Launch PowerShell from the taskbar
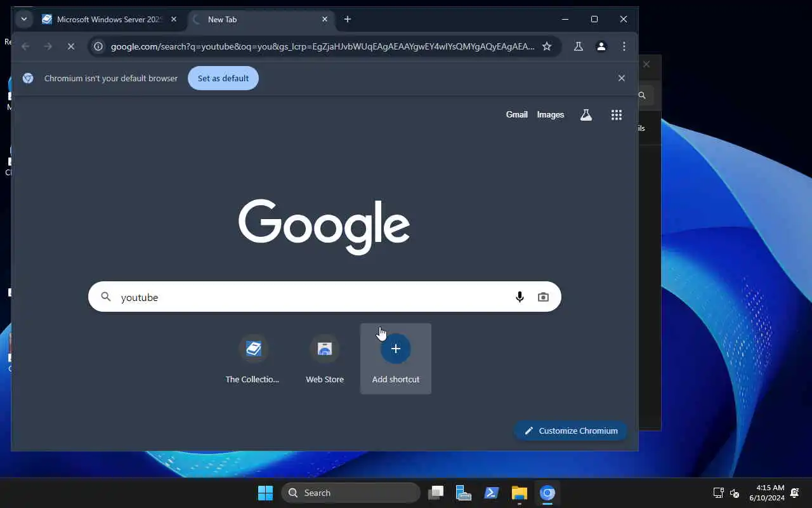This screenshot has width=812, height=508. tap(492, 493)
